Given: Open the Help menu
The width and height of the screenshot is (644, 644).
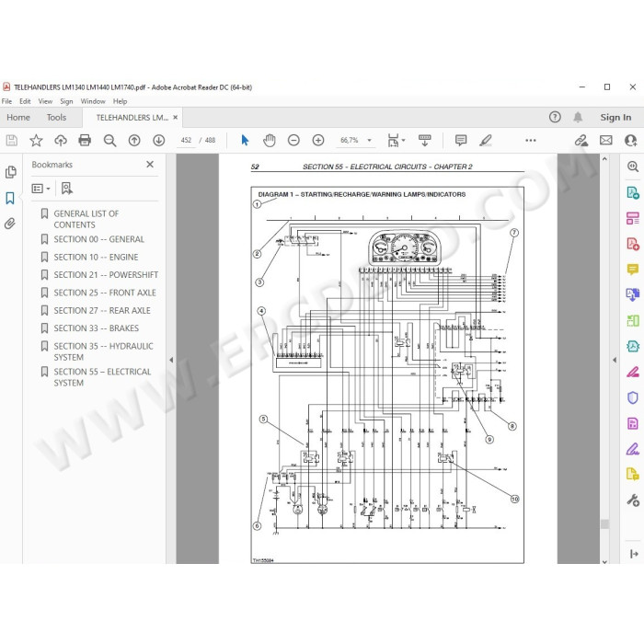Looking at the screenshot, I should (x=120, y=101).
